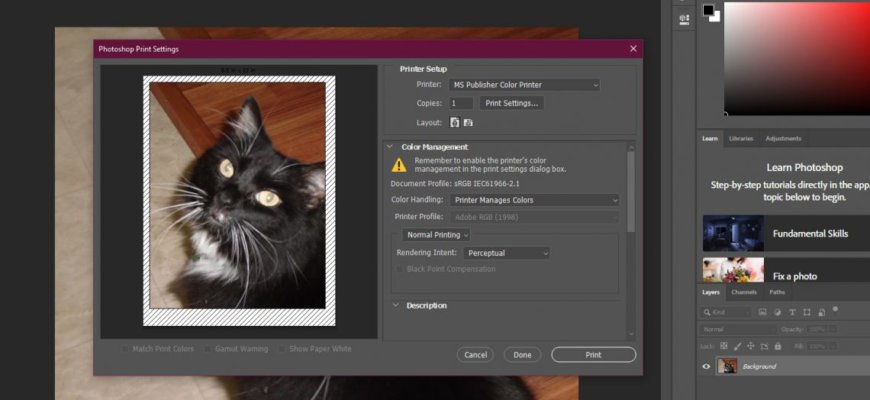
Task: Select landscape layout orientation icon
Action: click(x=468, y=122)
